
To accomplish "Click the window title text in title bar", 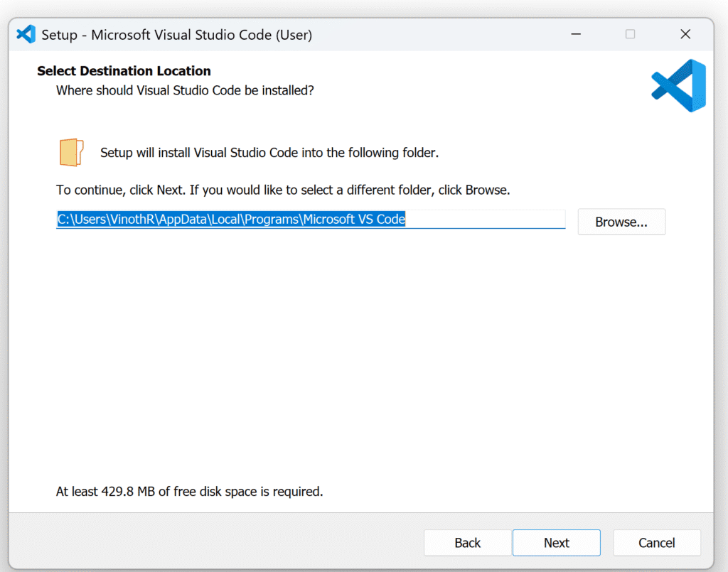I will (177, 35).
